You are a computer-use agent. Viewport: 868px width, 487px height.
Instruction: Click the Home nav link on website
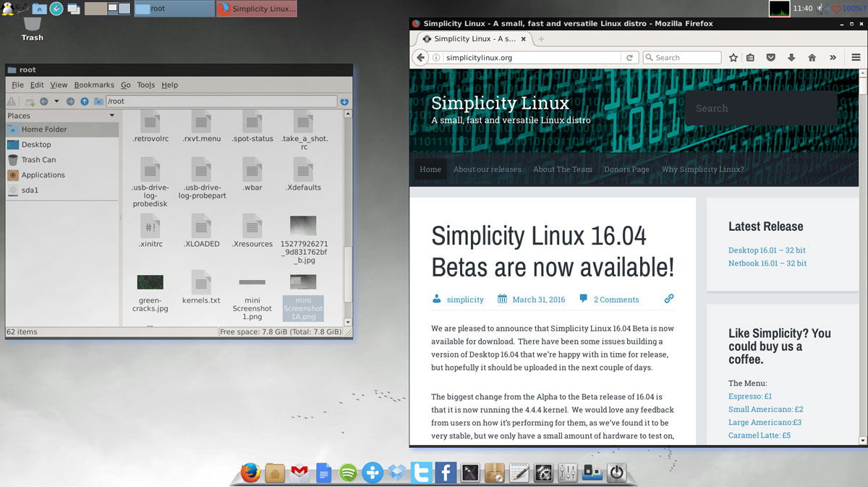point(430,169)
